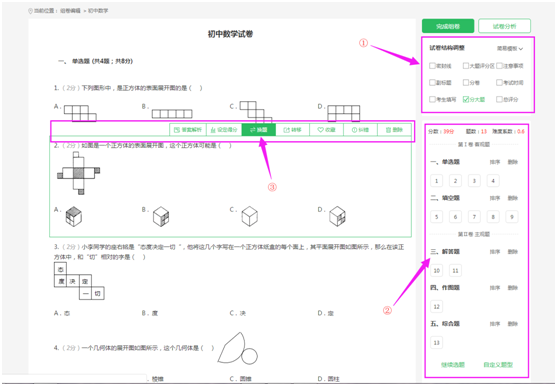Jump to question number 11 box
Viewport: 557px width, 386px height.
pyautogui.click(x=455, y=271)
